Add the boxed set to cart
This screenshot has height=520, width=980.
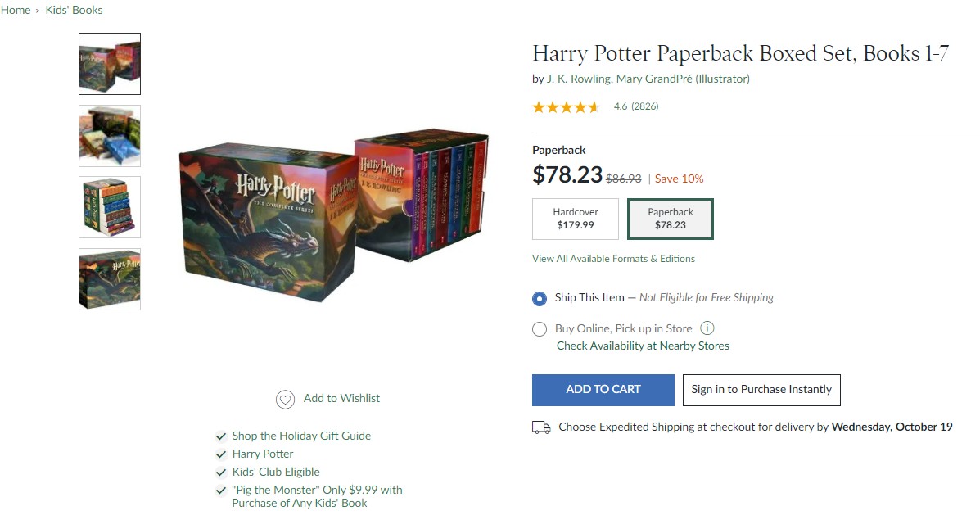pyautogui.click(x=603, y=390)
